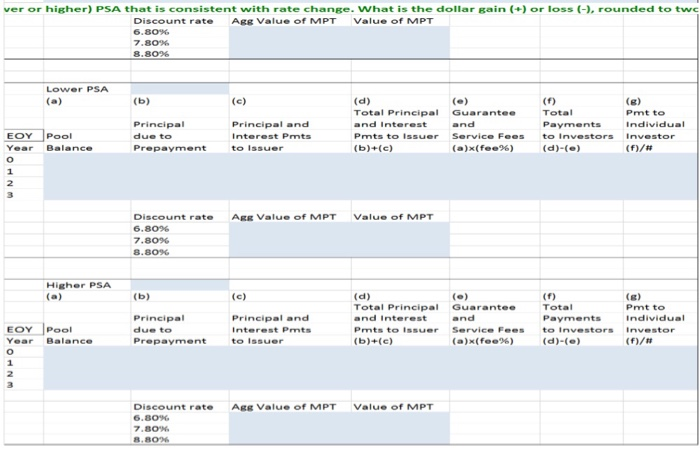The image size is (700, 455).
Task: Click 'Guarantee' header text in the Lower PSA table
Action: click(x=484, y=113)
